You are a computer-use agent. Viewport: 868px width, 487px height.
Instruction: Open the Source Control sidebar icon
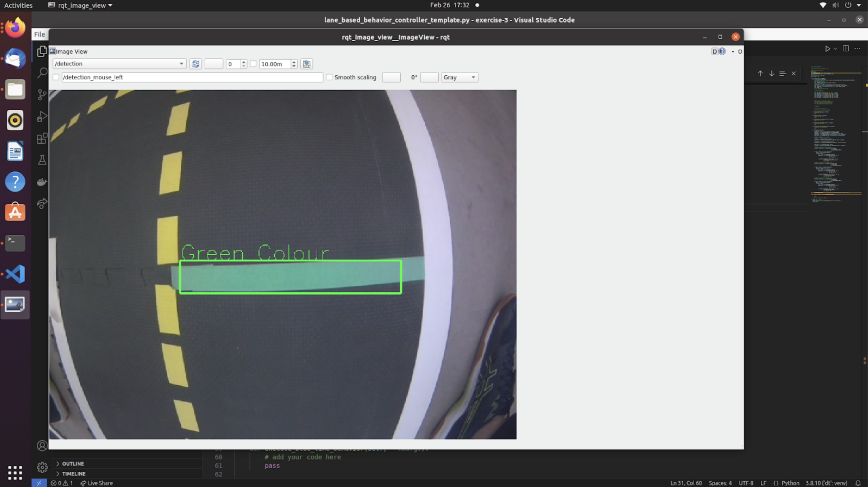click(42, 94)
